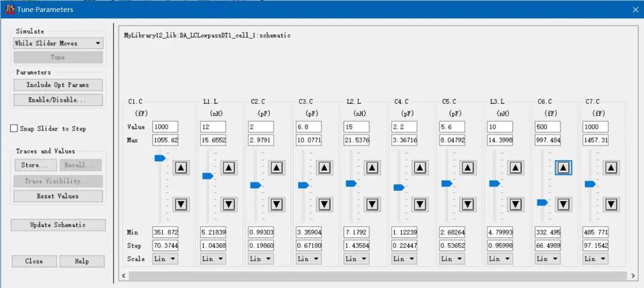Click the up arrow for L1.L
Viewport: 644px width, 288px height.
(229, 168)
